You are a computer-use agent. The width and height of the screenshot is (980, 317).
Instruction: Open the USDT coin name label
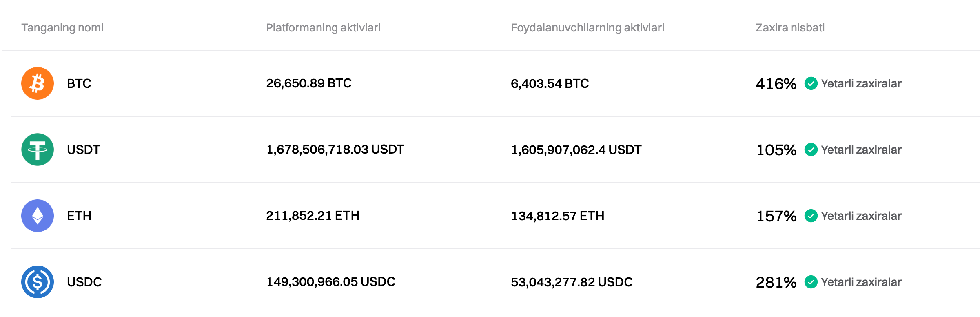(x=84, y=150)
